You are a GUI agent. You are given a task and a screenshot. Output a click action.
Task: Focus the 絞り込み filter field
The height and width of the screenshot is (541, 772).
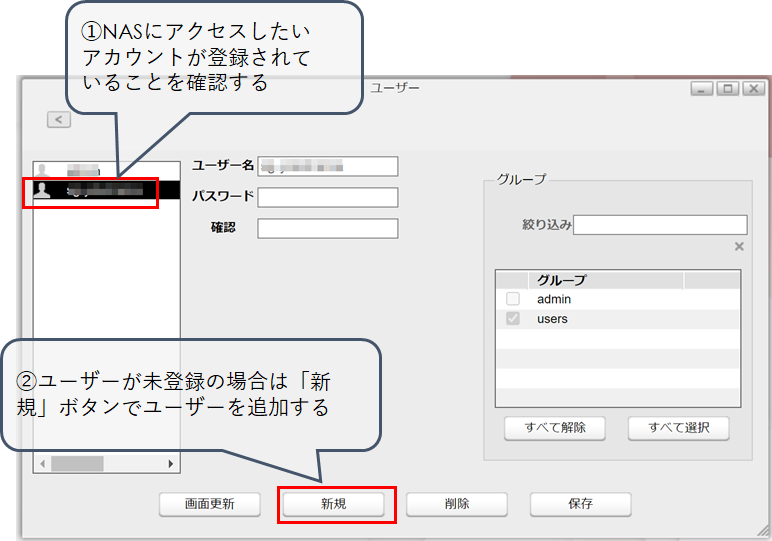tap(660, 225)
